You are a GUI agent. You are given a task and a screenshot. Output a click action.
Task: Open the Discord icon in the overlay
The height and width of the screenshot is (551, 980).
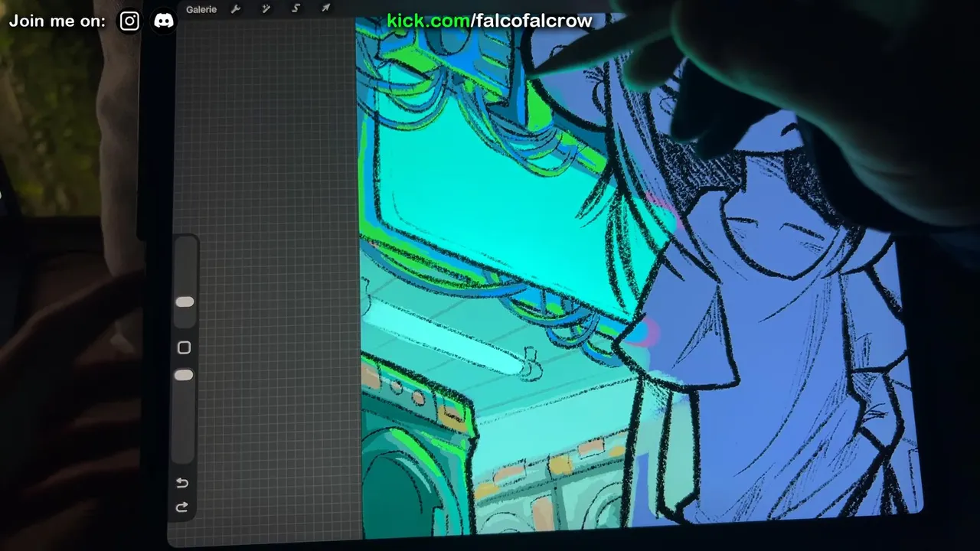click(x=163, y=21)
